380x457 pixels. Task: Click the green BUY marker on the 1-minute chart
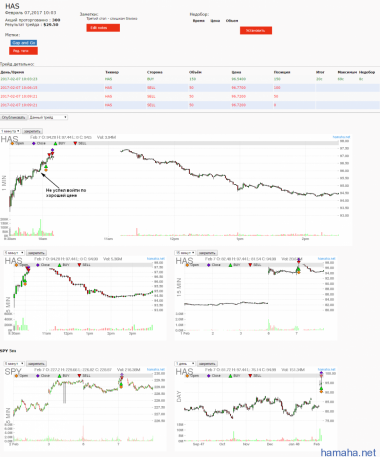click(x=46, y=167)
